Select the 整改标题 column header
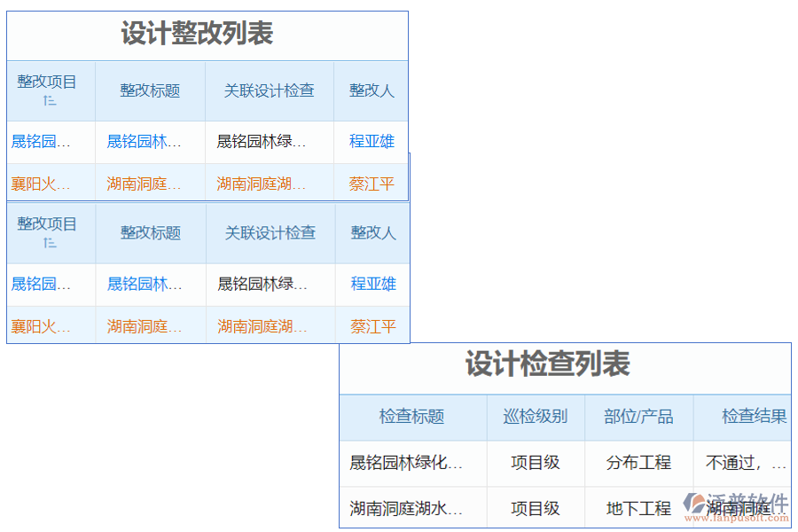The height and width of the screenshot is (532, 798). (x=149, y=90)
